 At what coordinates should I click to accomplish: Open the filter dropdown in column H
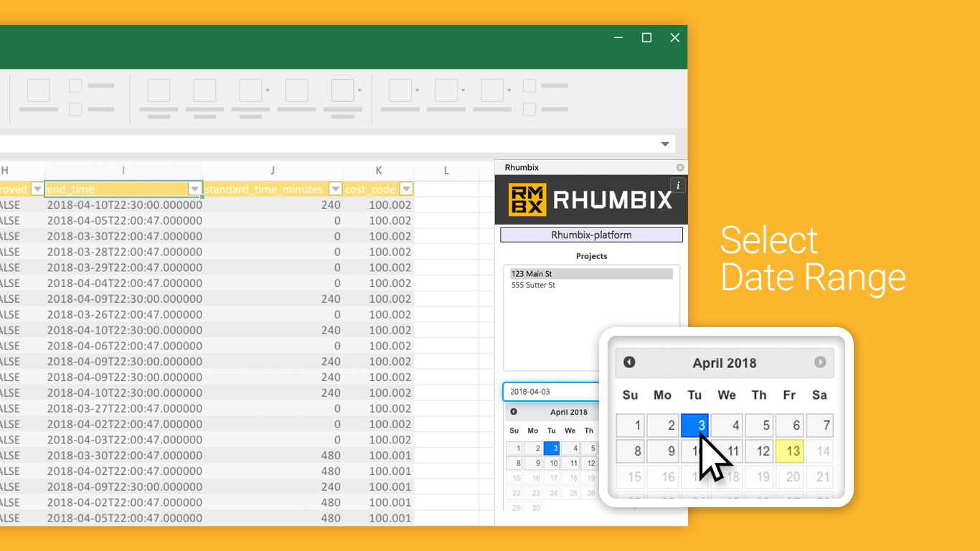point(37,189)
